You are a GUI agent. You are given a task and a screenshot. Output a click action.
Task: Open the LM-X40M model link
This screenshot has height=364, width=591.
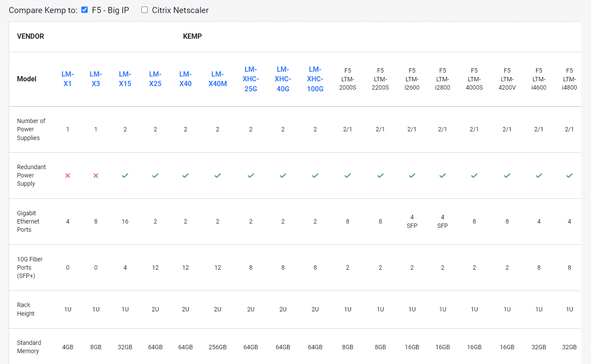pos(217,79)
